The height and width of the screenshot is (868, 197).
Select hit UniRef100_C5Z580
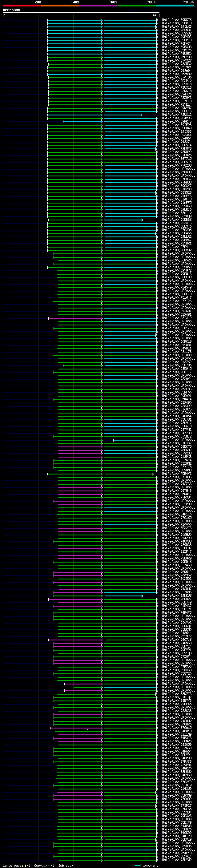tap(177, 74)
